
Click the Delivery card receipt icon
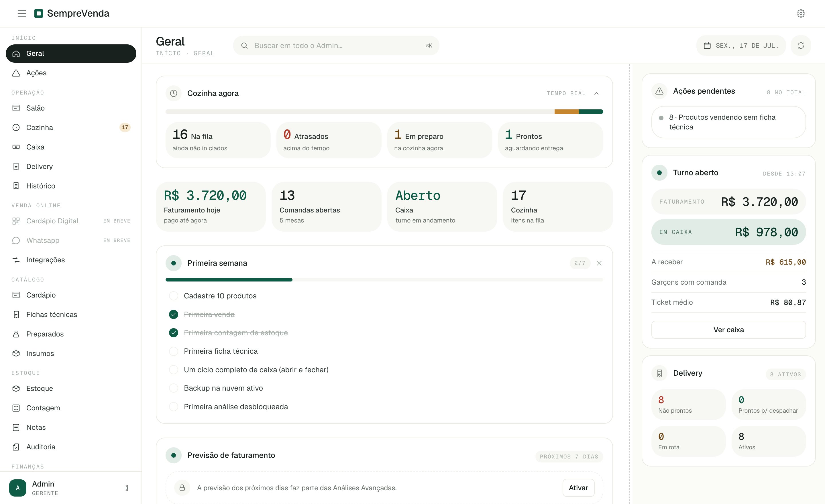click(659, 373)
